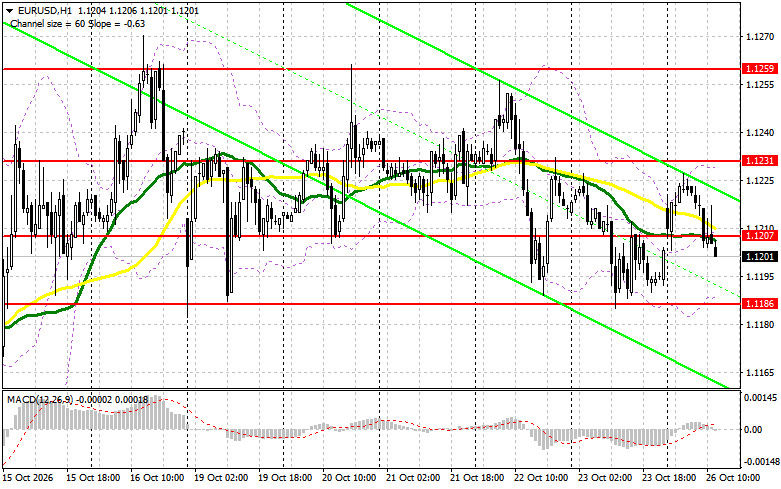The width and height of the screenshot is (781, 489).
Task: Select the red 1.1259 price level tag
Action: coord(759,69)
